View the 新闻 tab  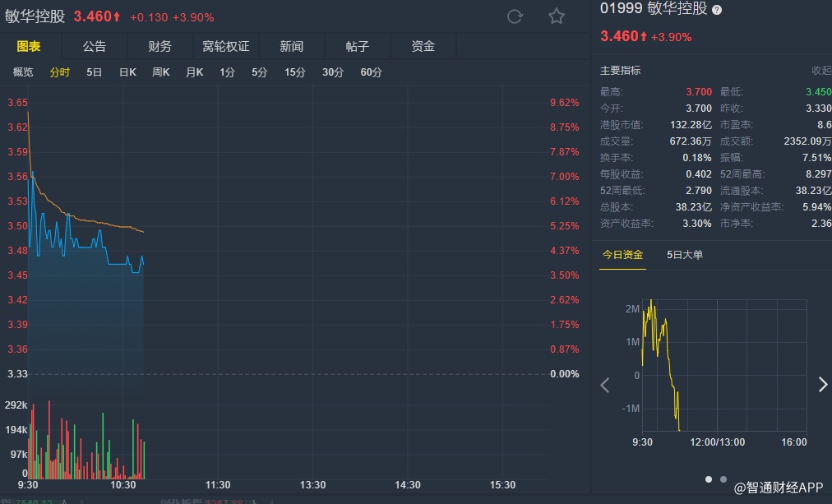pos(292,46)
